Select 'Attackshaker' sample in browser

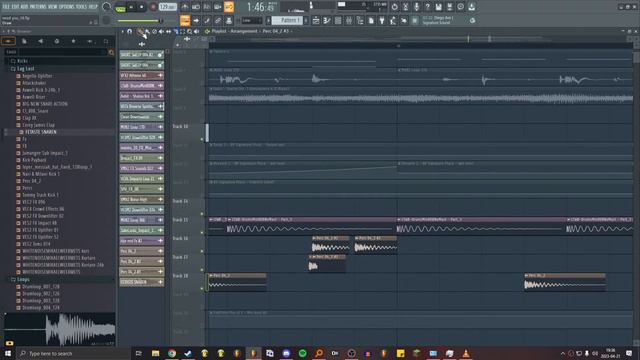pyautogui.click(x=34, y=83)
